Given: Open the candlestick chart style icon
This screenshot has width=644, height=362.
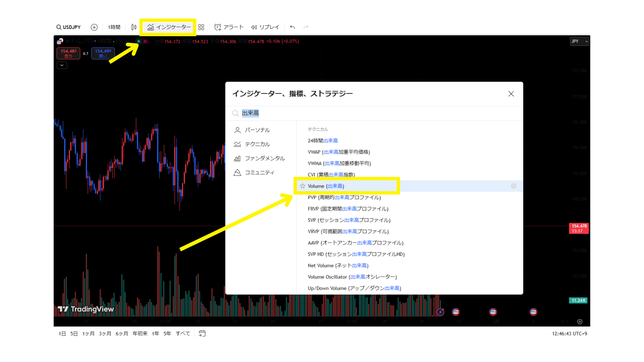Looking at the screenshot, I should coord(134,27).
